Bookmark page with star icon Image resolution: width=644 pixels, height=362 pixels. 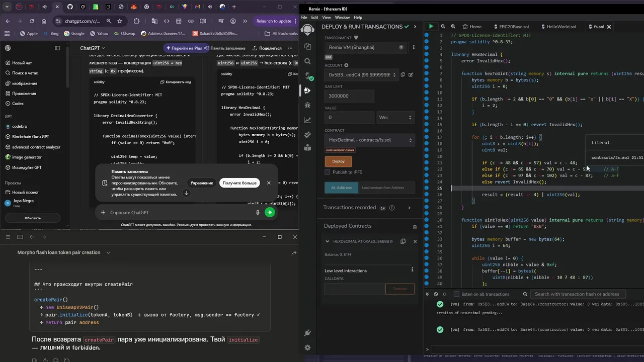pyautogui.click(x=120, y=21)
